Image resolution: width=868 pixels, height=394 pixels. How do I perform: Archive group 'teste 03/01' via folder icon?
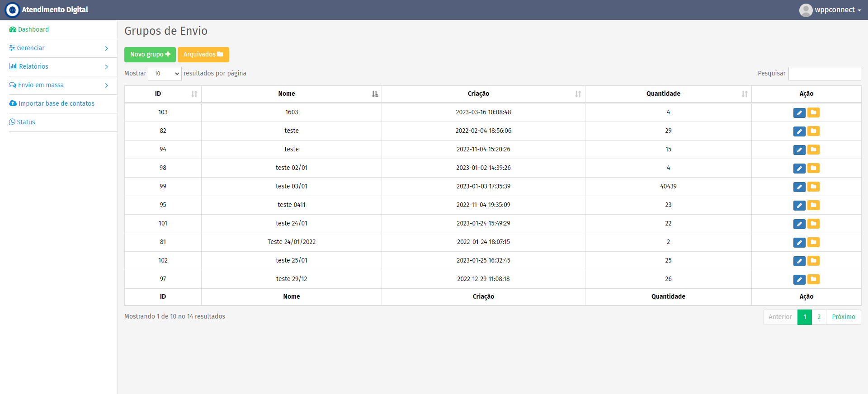pos(813,187)
